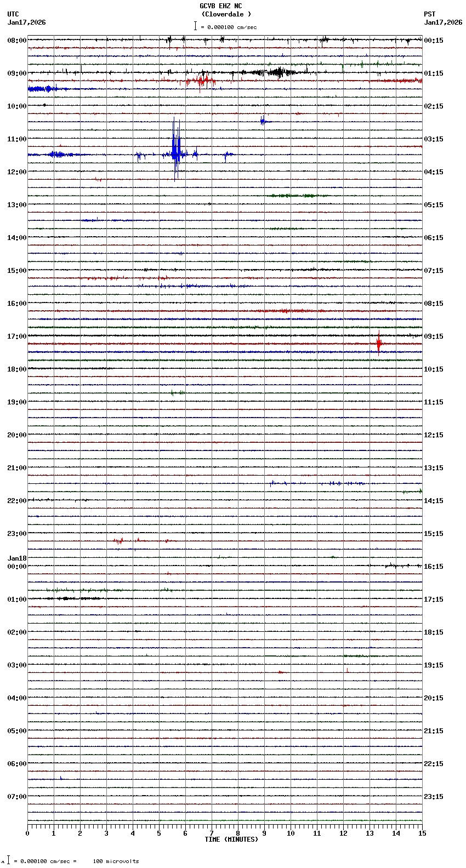
Task: Click the "15" tick on the minutes axis
Action: coord(422,833)
